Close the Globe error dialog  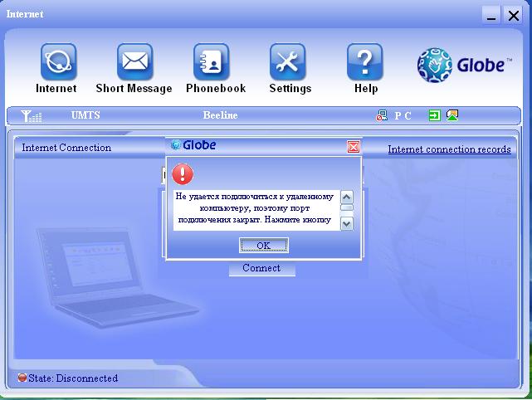pyautogui.click(x=354, y=147)
